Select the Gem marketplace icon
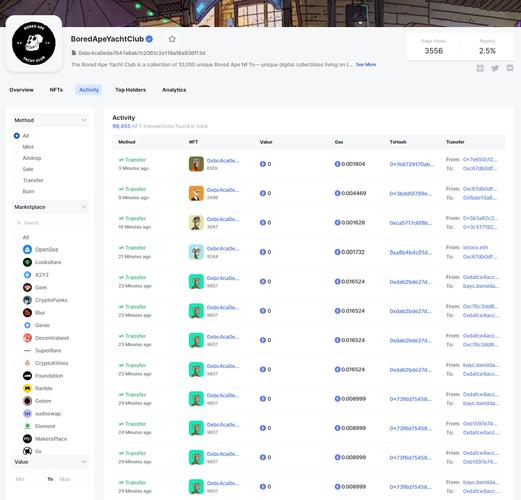This screenshot has width=521, height=500. [x=27, y=287]
